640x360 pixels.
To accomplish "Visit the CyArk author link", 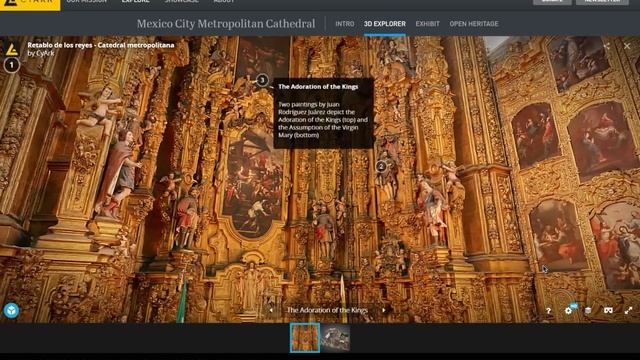I will [x=44, y=53].
